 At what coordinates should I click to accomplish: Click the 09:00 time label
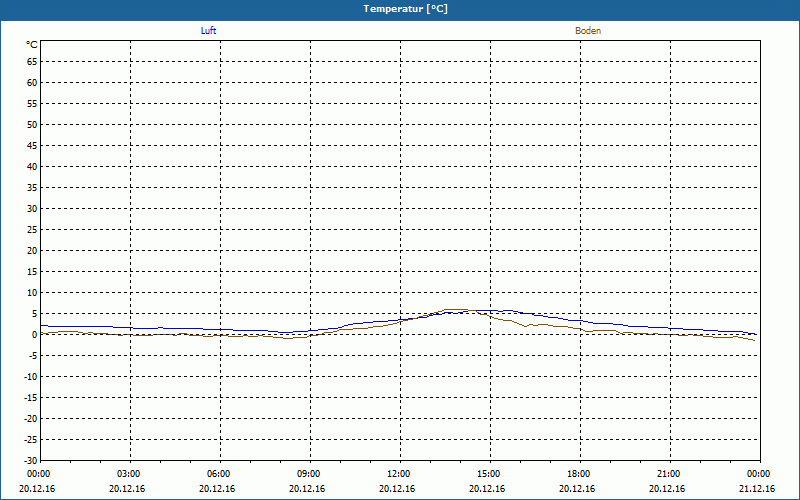point(309,474)
